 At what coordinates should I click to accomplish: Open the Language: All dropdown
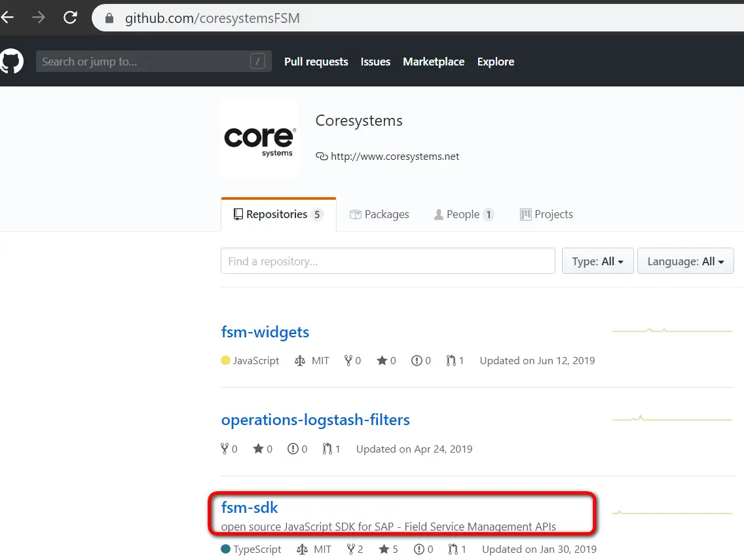(x=685, y=261)
